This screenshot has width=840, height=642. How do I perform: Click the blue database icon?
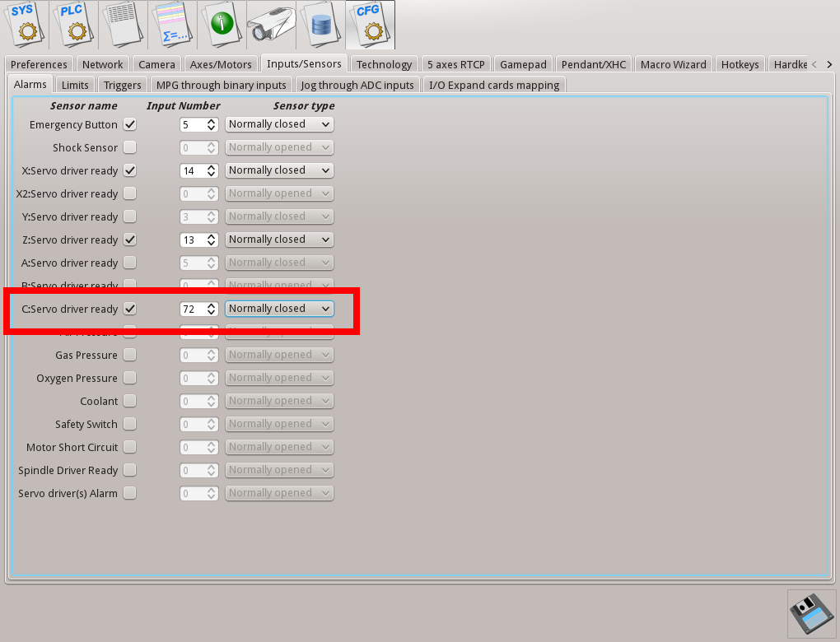[x=321, y=25]
